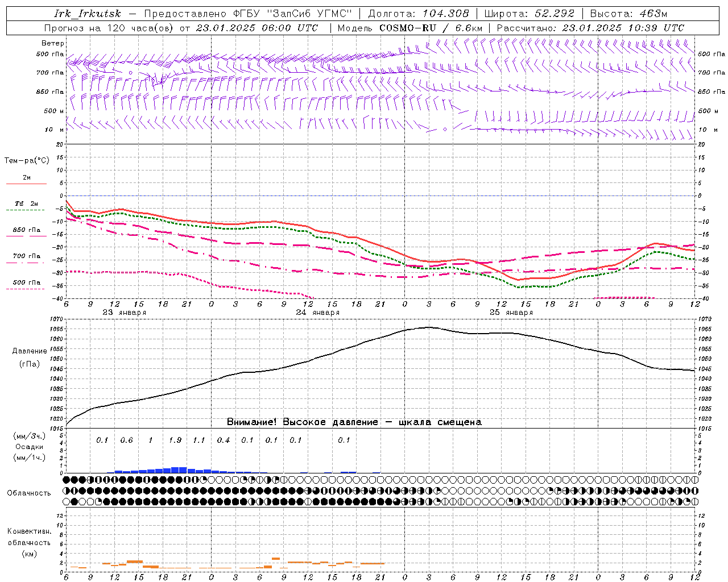This screenshot has height=582, width=728.
Task: Select the 1.1 precipitation amount value
Action: (199, 440)
